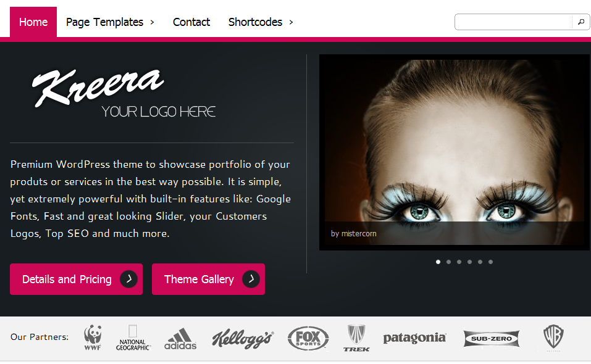Focus the search input field
The image size is (591, 364).
(x=513, y=22)
